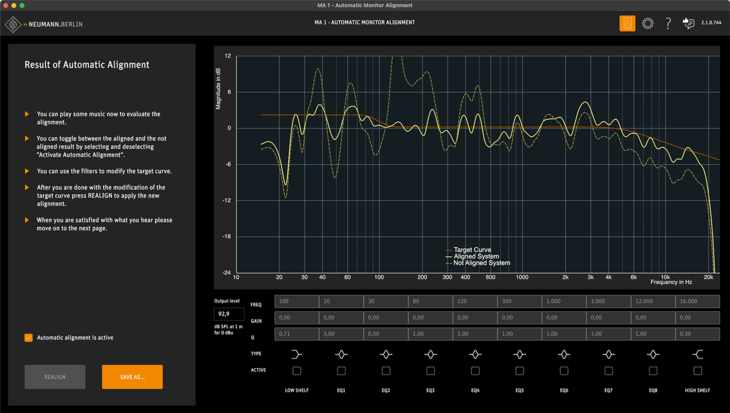Viewport: 730px width, 413px height.
Task: Select the EQ2 Q value field
Action: [386, 334]
